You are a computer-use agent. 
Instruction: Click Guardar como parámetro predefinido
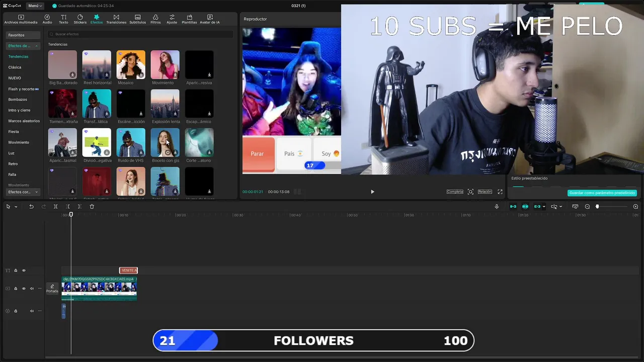pos(602,193)
